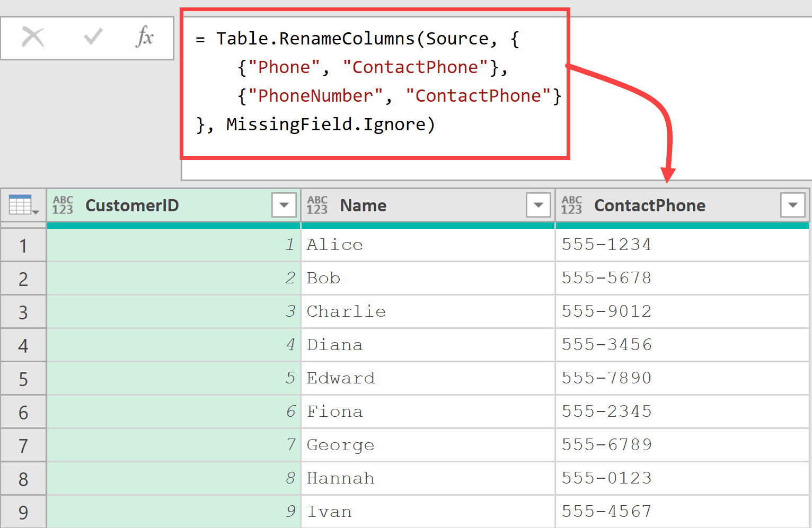This screenshot has height=528, width=812.
Task: Select row 9 using its row number
Action: pos(23,511)
